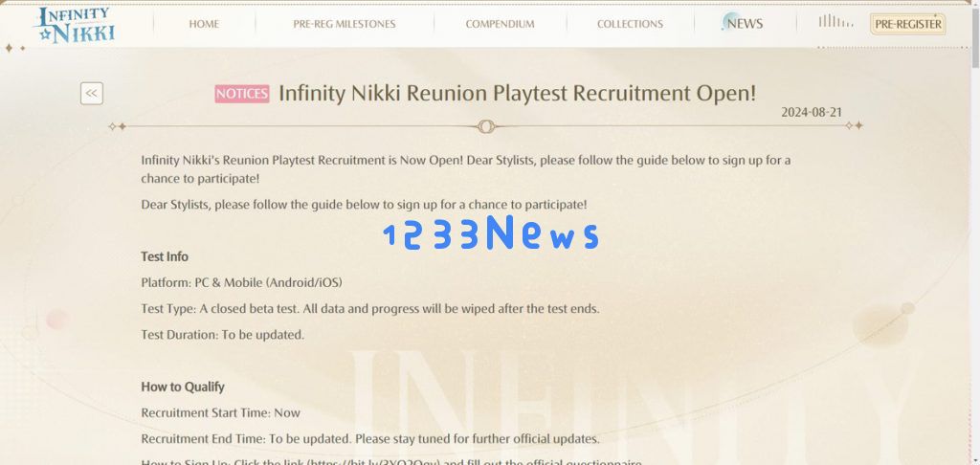Click the Infinity Nikki logo
Screen dimensions: 980x465
[x=75, y=25]
